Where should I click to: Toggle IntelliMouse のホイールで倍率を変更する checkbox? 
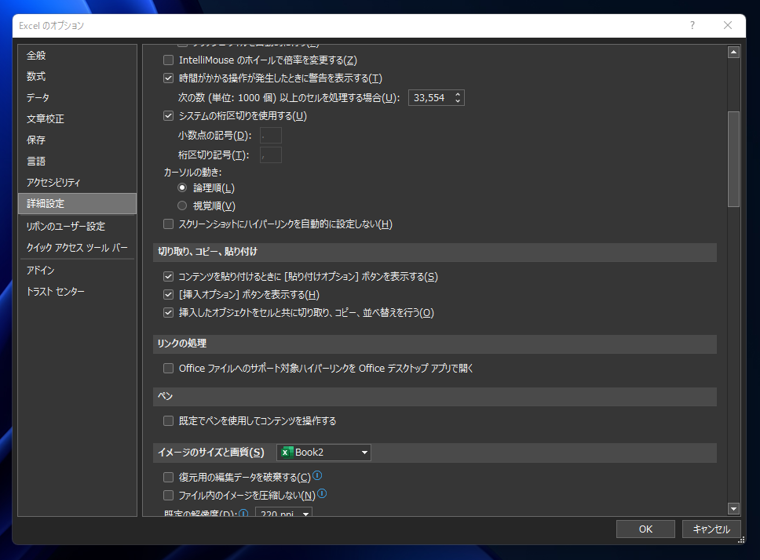[168, 60]
